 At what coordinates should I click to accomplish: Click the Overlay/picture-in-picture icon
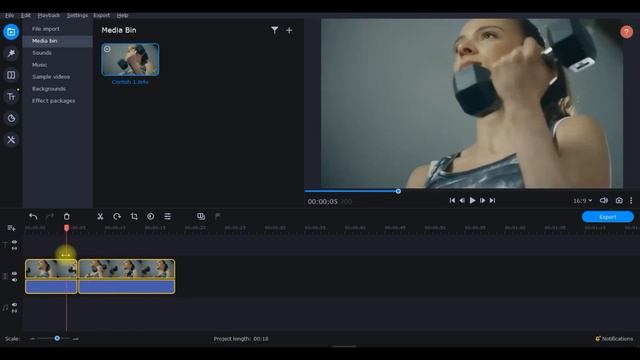201,216
